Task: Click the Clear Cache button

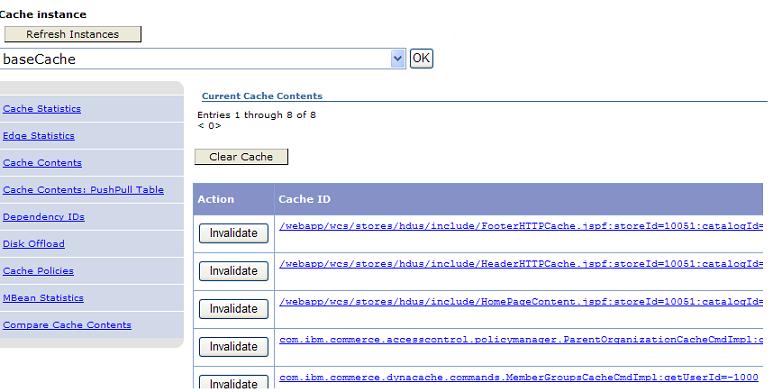Action: coord(241,157)
